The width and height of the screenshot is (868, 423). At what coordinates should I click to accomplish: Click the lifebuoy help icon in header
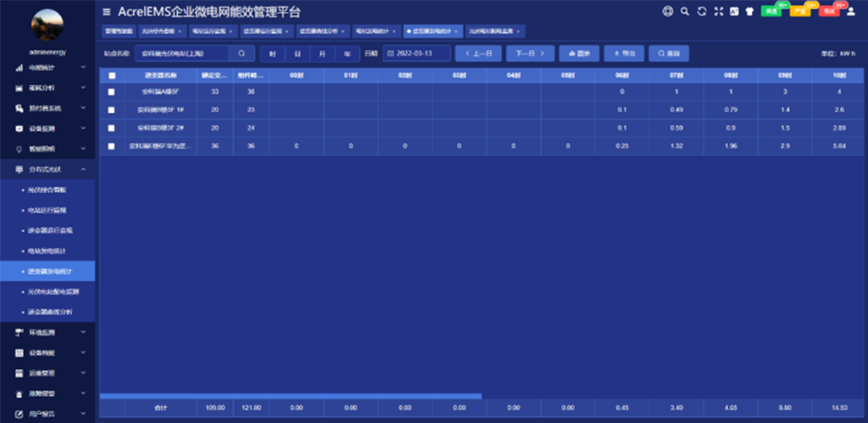pyautogui.click(x=667, y=11)
